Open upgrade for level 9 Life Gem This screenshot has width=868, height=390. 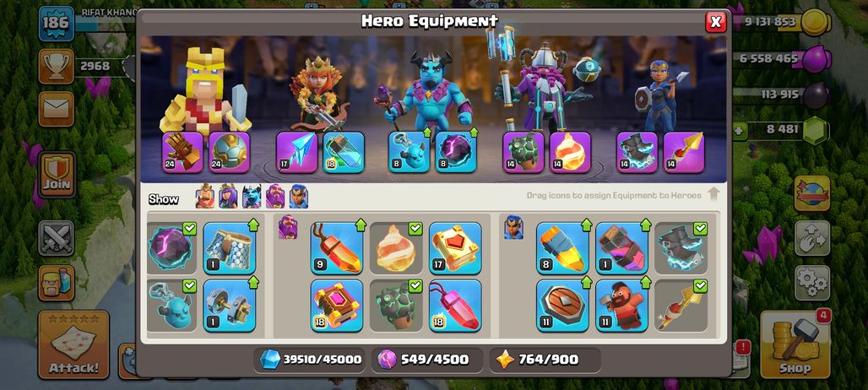click(337, 248)
